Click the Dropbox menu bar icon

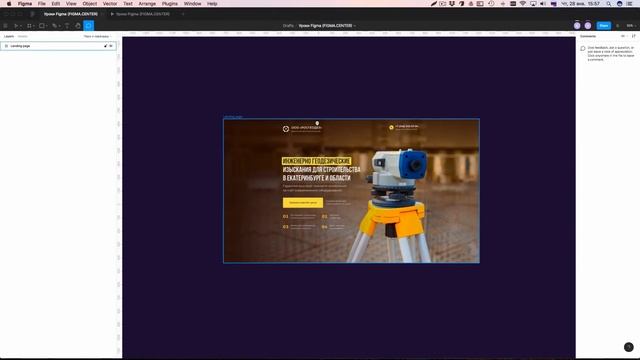coord(452,4)
